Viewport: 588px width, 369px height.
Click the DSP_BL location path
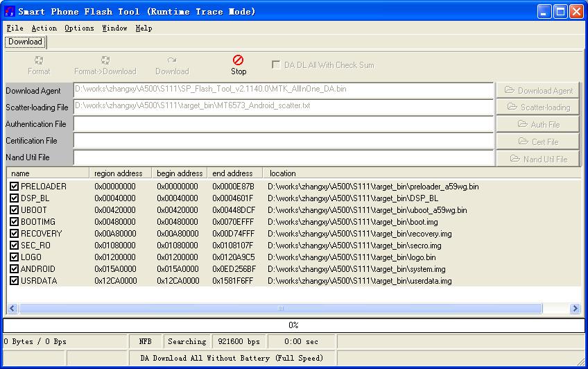(x=352, y=198)
